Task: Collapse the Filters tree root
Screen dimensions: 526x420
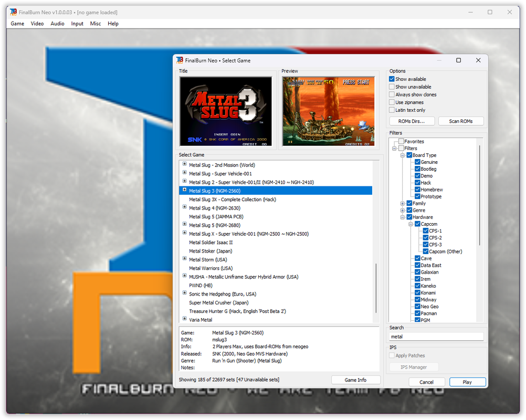Action: pos(394,149)
